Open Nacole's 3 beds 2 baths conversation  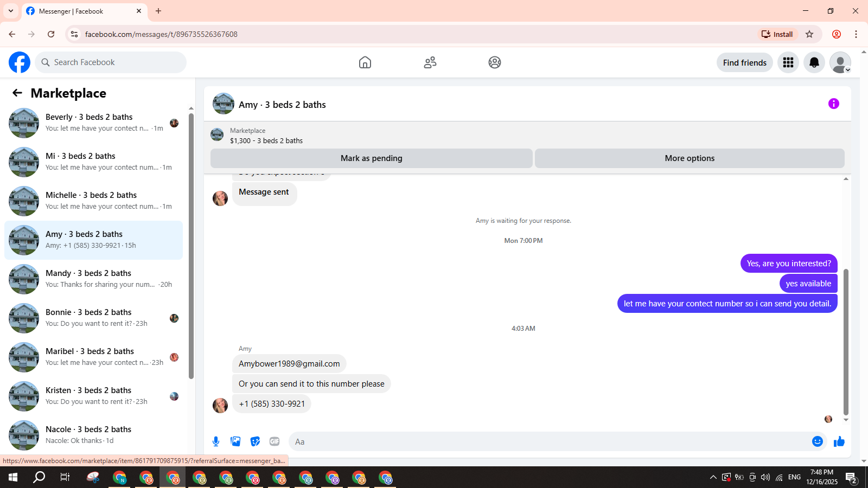[x=93, y=435]
